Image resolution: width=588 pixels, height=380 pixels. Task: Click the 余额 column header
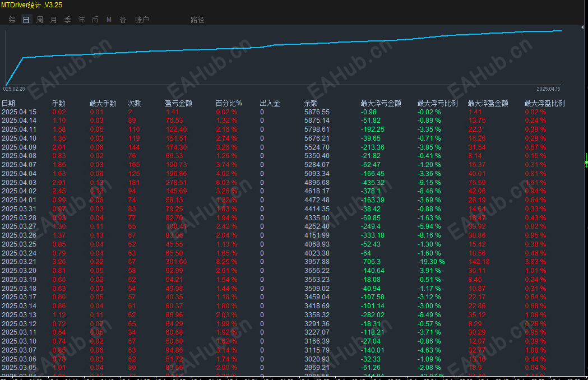pyautogui.click(x=311, y=103)
